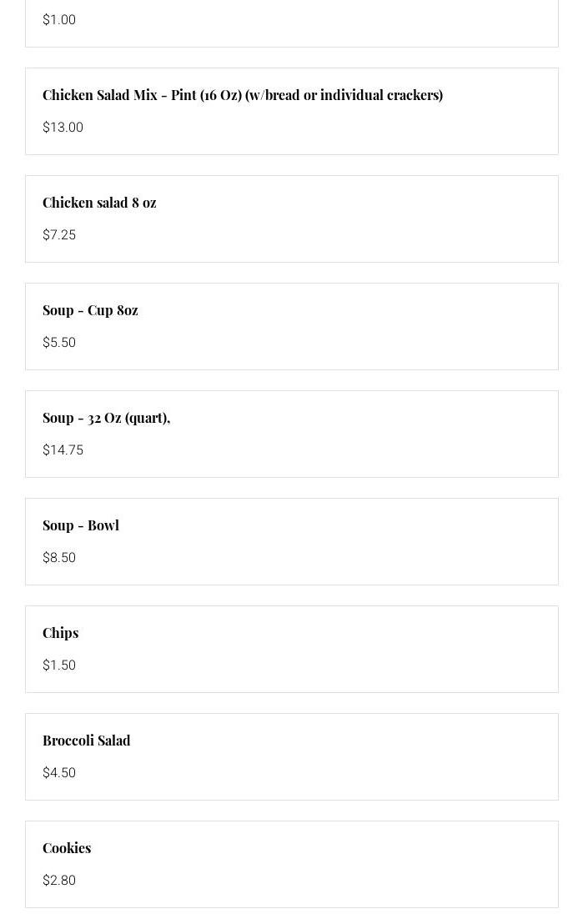Screen dimensions: 588x924
Task: Click the $13.00 price of Chicken Salad Mix
Action: (63, 128)
